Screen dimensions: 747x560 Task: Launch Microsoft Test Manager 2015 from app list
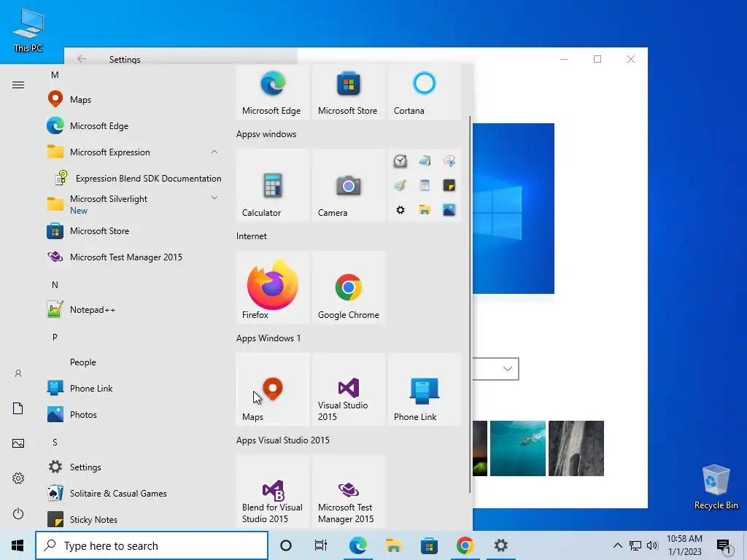[x=136, y=257]
